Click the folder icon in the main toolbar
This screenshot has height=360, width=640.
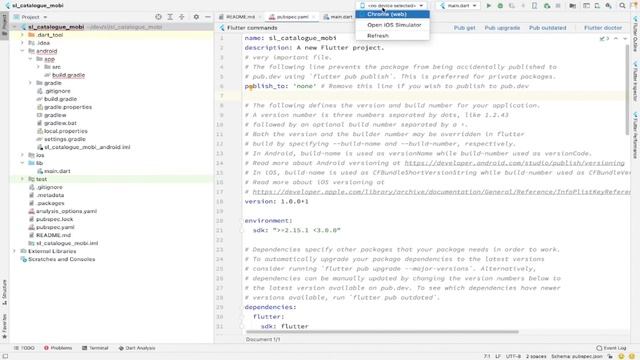tap(573, 6)
